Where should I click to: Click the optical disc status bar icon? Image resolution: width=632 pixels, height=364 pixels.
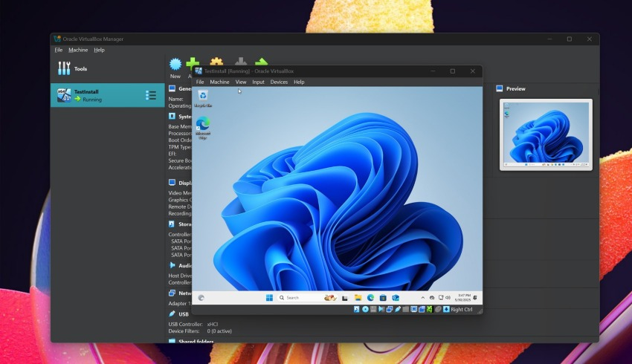click(365, 309)
